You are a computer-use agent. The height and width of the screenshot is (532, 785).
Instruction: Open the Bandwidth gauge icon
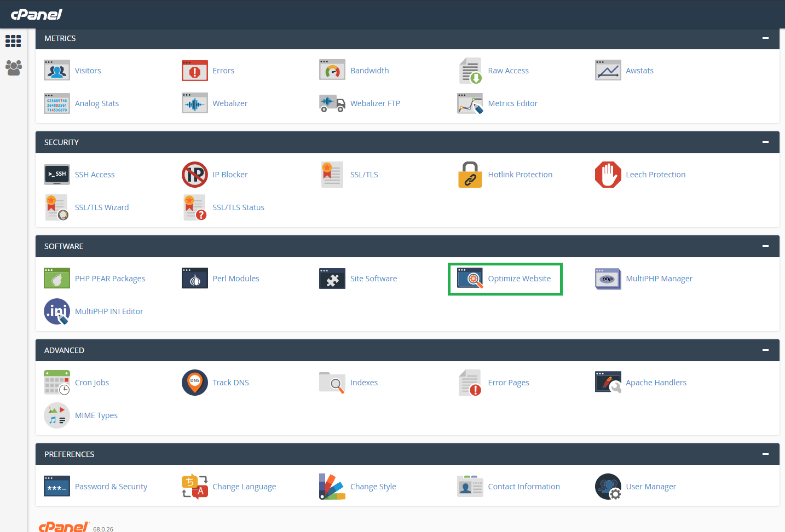coord(332,71)
